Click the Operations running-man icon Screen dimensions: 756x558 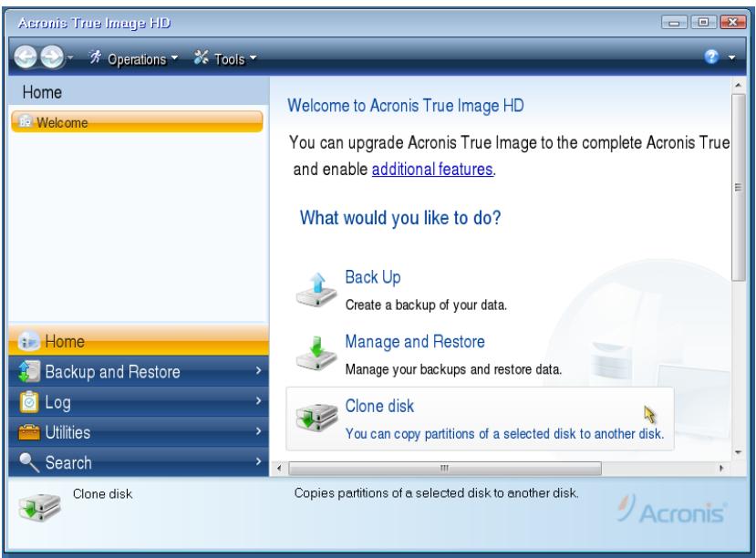96,57
